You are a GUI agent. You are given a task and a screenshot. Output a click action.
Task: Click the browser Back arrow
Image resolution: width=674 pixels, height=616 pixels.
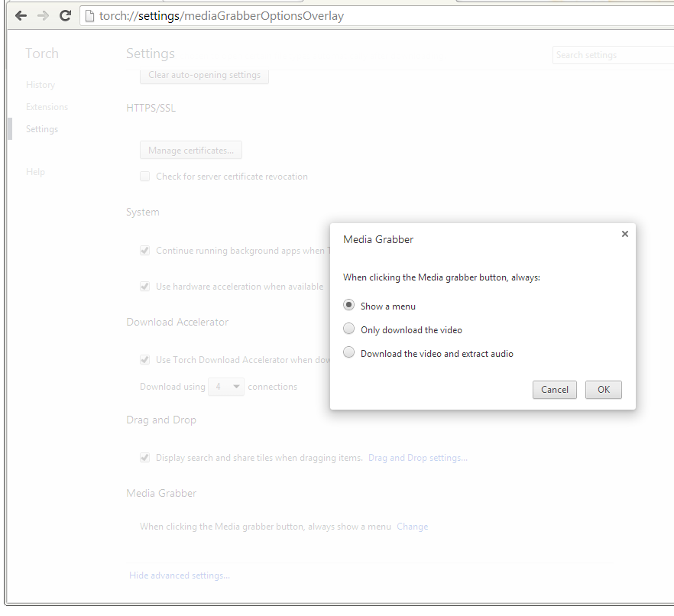(21, 15)
